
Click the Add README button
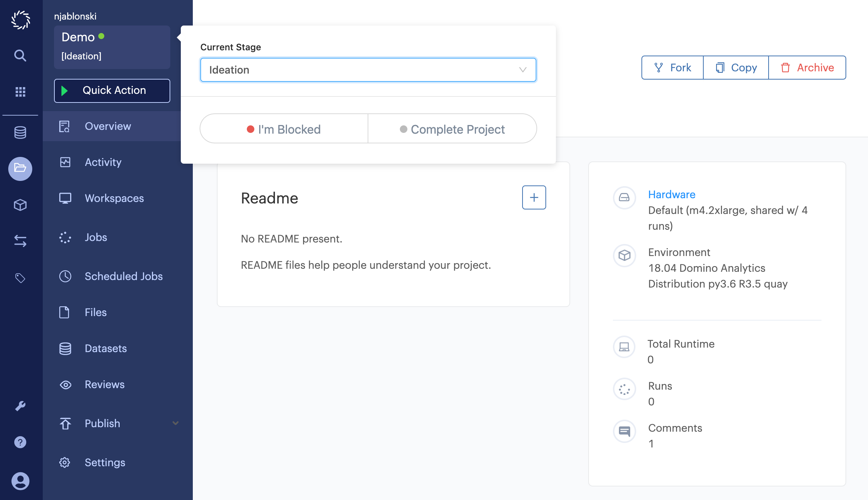[534, 197]
